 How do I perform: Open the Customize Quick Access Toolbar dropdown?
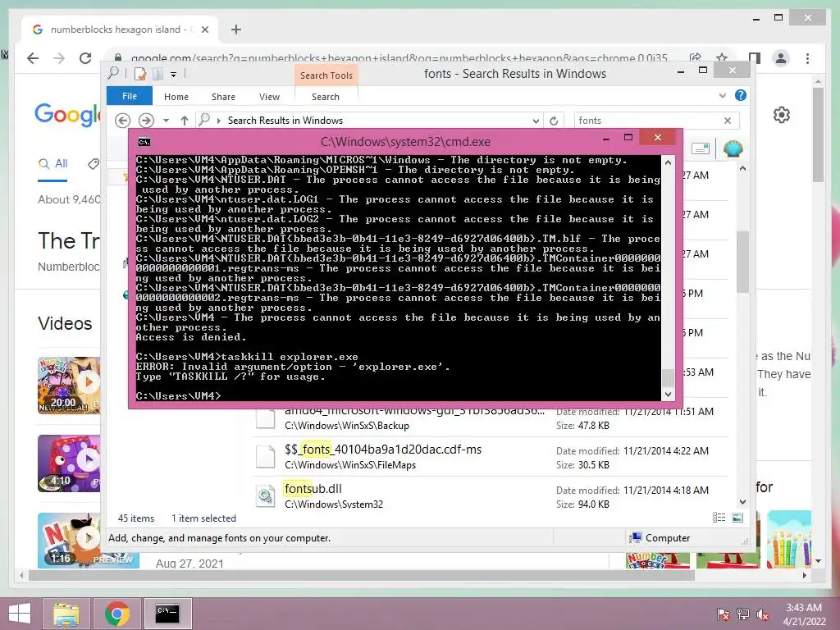(x=174, y=75)
